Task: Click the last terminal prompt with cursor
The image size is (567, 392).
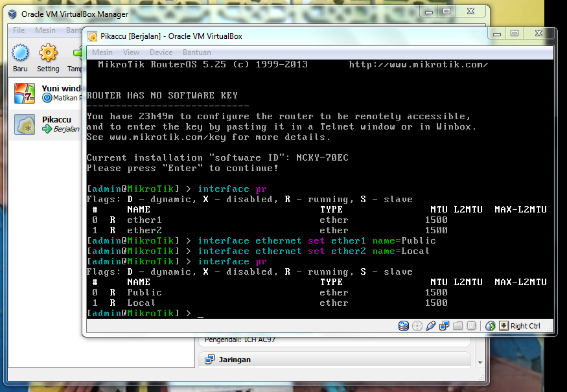Action: click(145, 313)
